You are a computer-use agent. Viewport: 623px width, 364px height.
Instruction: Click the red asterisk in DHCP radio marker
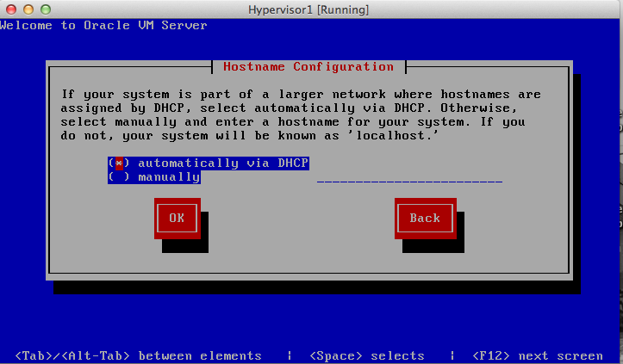click(x=119, y=163)
